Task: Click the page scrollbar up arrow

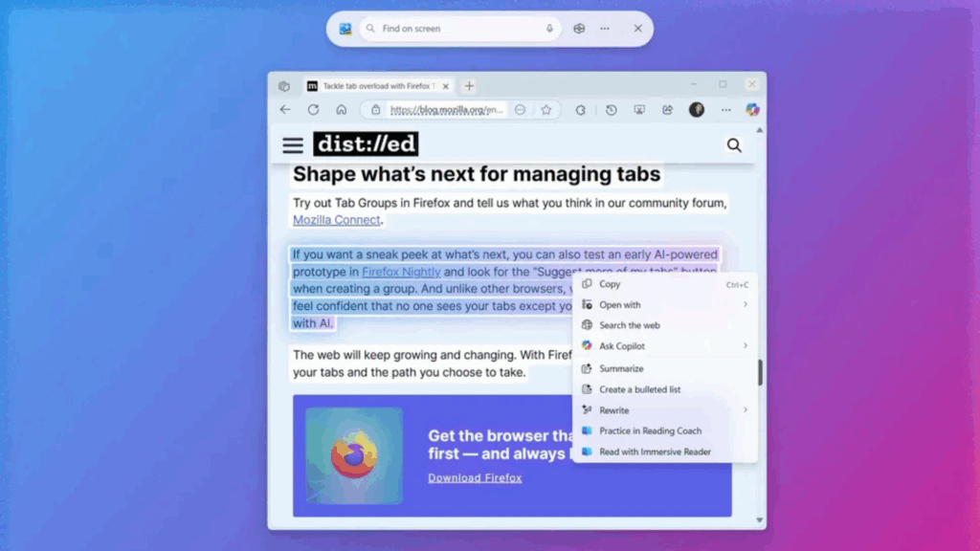Action: (x=759, y=130)
